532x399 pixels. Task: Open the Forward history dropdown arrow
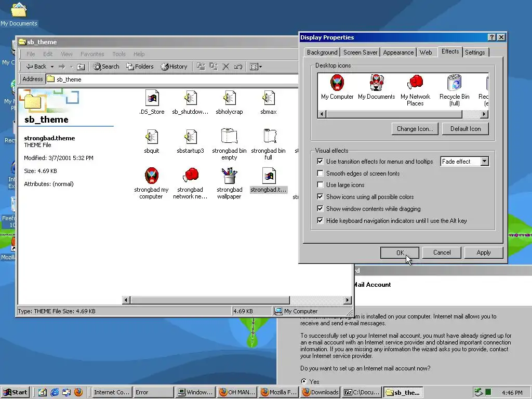(x=72, y=66)
